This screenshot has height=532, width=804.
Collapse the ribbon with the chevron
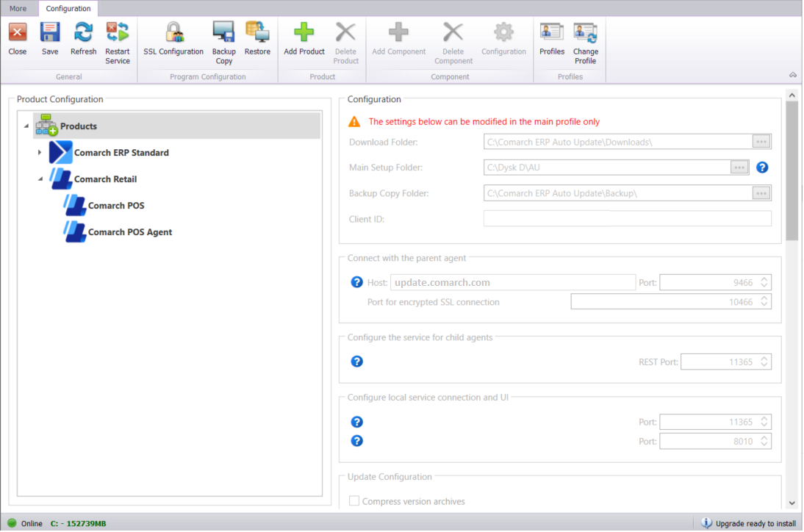[793, 76]
